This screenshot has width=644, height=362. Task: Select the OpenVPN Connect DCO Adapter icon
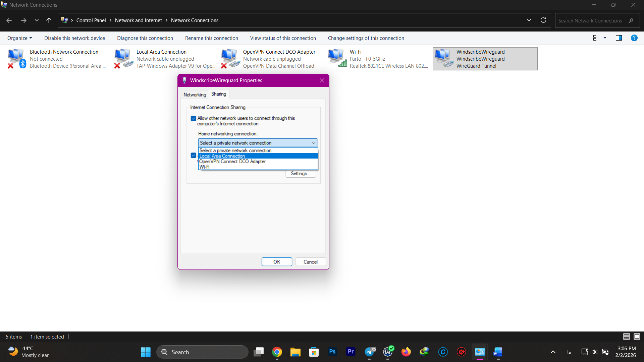pos(230,58)
